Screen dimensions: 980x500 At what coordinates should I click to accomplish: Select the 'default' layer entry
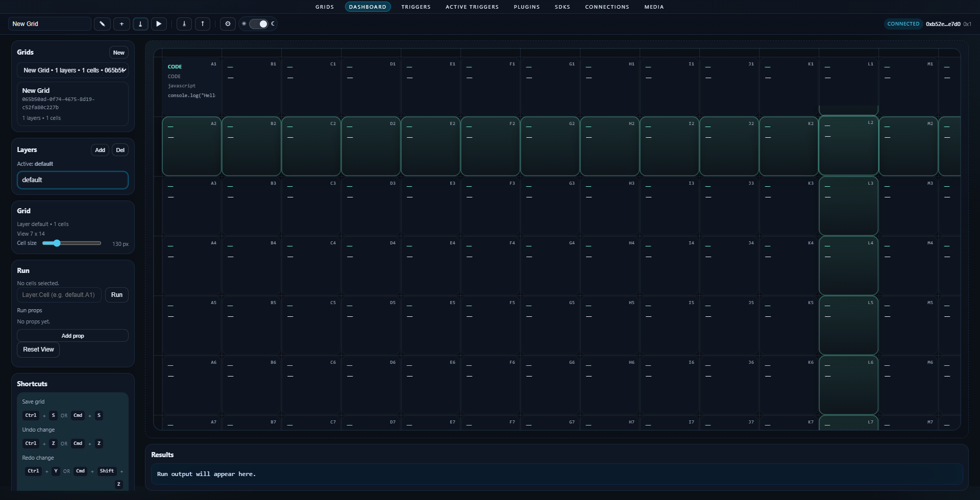(x=73, y=180)
